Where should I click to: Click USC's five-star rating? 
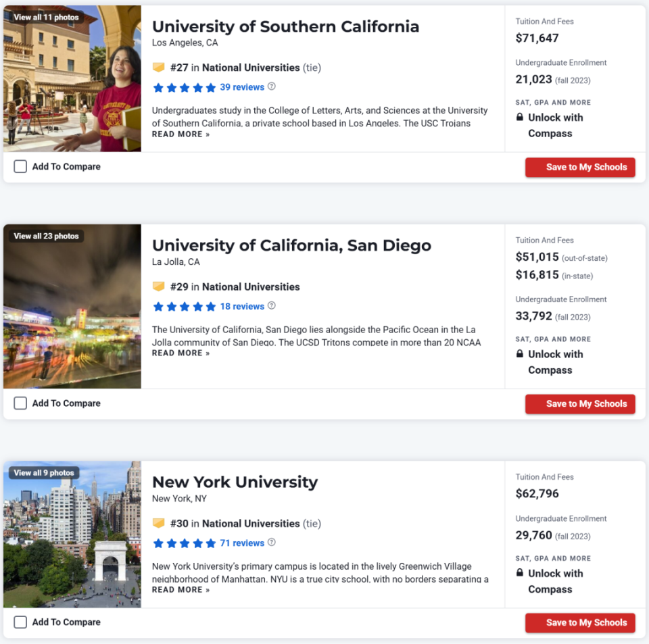click(x=185, y=88)
